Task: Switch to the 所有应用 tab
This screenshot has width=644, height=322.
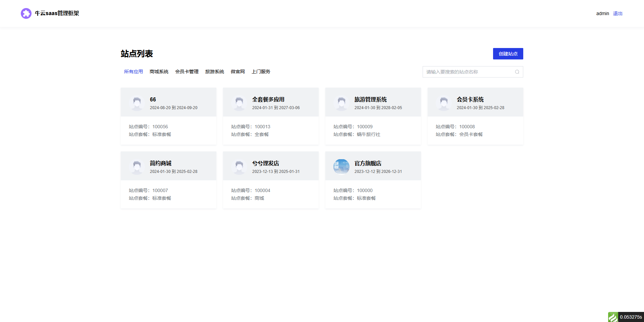Action: [133, 72]
